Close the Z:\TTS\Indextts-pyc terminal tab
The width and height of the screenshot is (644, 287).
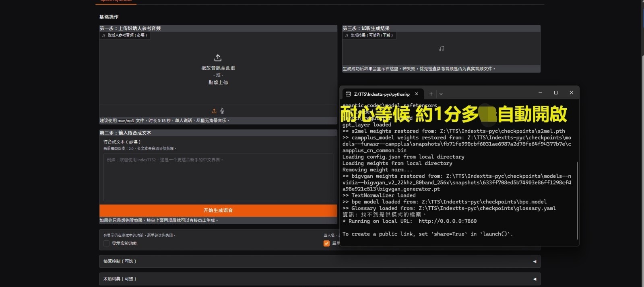(x=417, y=94)
